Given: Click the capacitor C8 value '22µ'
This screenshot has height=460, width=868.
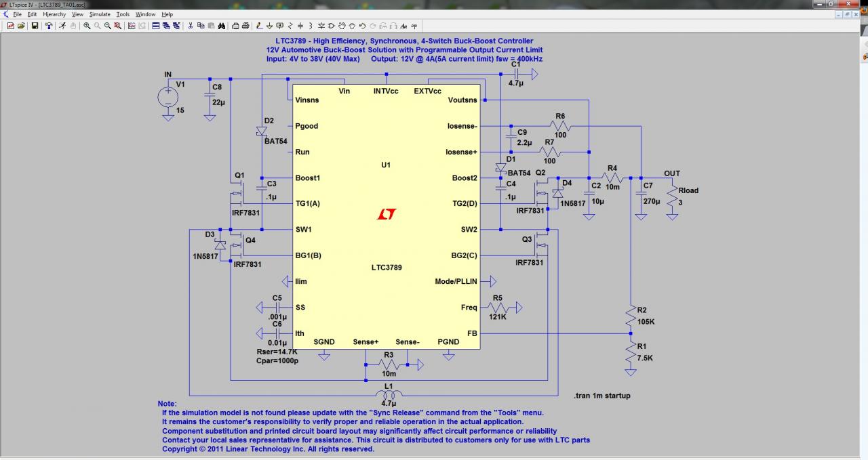Looking at the screenshot, I should [x=218, y=102].
